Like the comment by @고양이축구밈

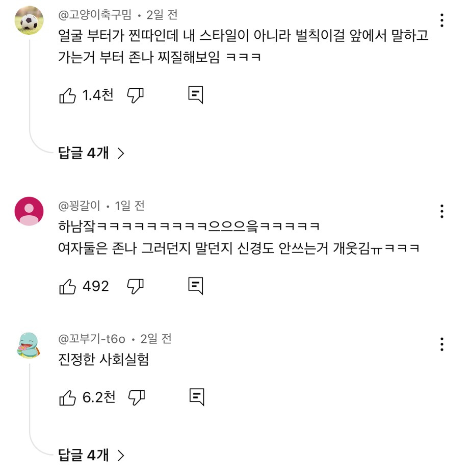click(x=68, y=95)
